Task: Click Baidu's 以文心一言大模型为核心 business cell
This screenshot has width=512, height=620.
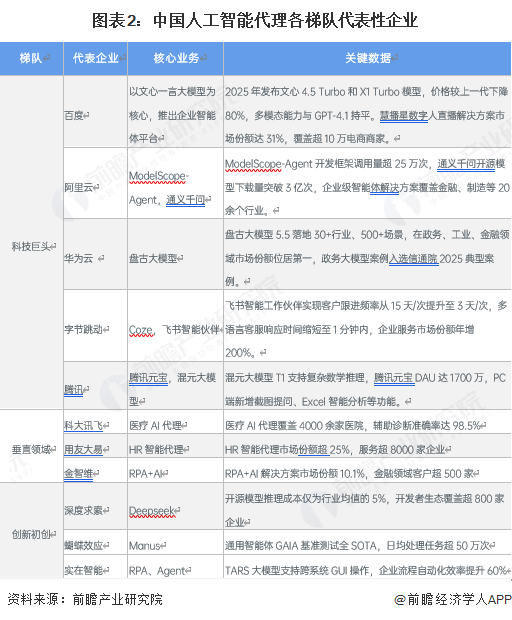Action: pos(176,112)
